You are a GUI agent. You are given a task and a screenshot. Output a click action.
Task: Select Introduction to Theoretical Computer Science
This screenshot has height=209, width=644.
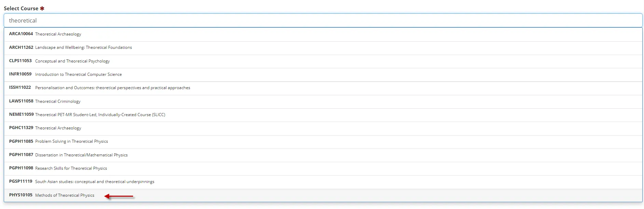tap(78, 74)
